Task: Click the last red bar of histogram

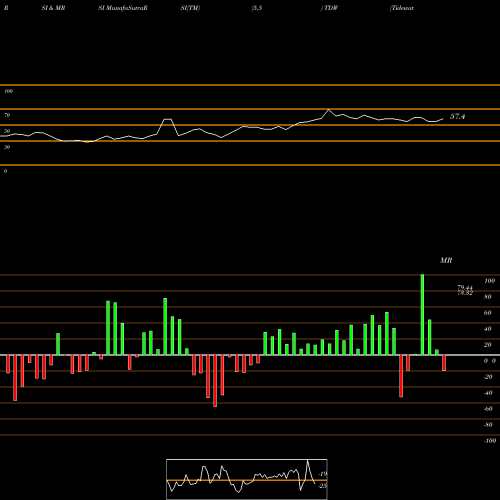Action: click(444, 363)
